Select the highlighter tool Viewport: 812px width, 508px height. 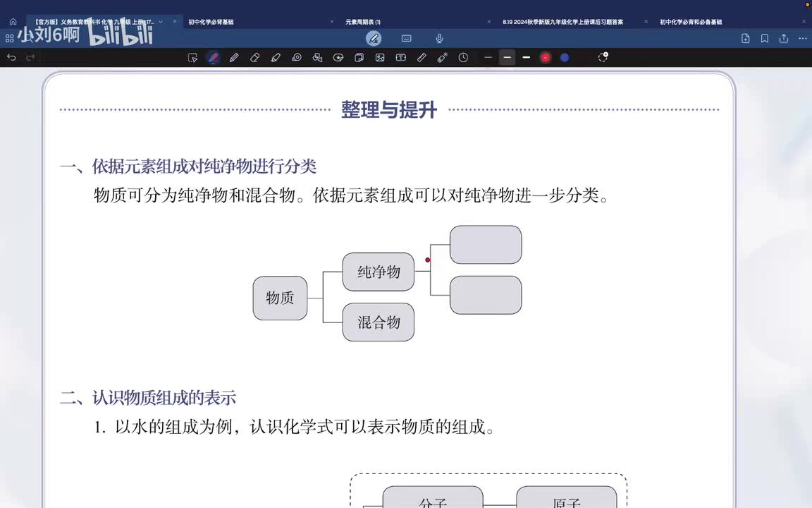point(276,58)
